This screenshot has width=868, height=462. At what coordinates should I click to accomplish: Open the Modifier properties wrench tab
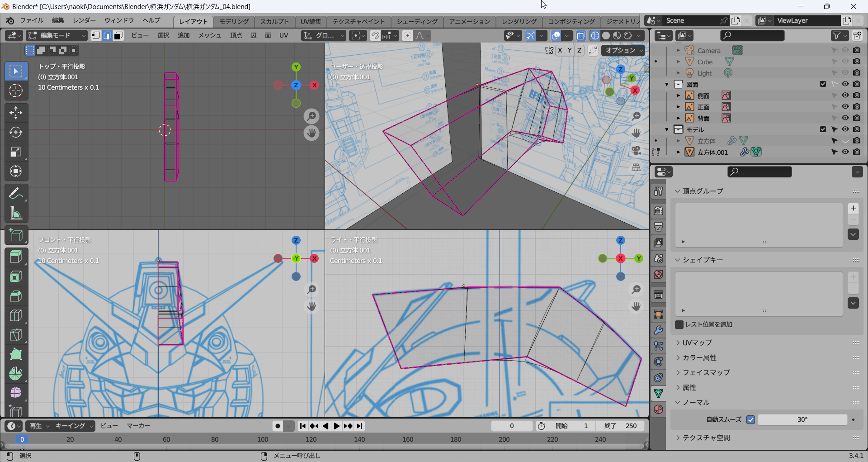click(658, 330)
